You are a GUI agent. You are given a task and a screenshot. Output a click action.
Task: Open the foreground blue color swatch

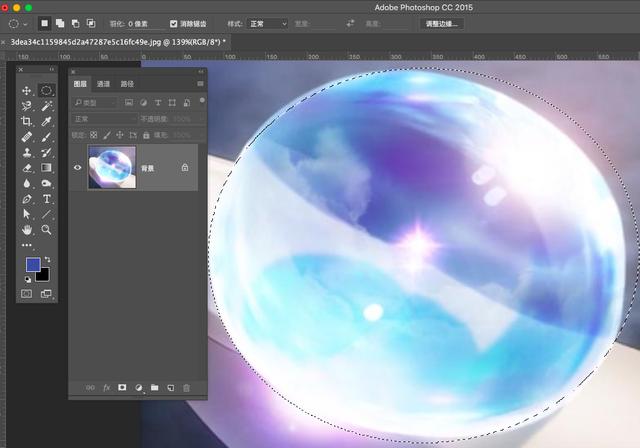33,264
